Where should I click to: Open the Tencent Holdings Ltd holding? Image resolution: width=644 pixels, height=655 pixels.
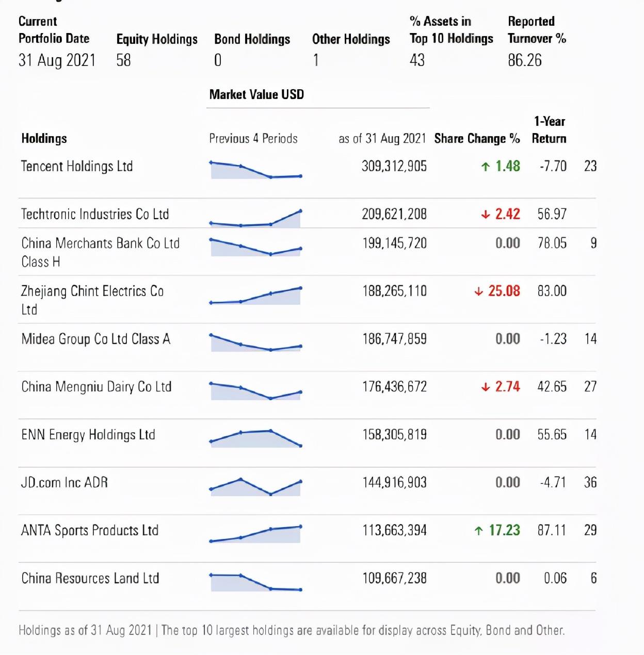pyautogui.click(x=77, y=167)
